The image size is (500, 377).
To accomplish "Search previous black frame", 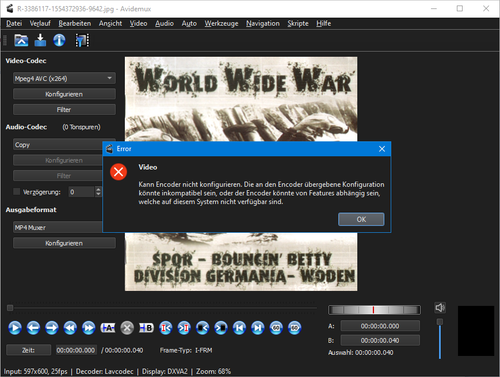I will [202, 328].
